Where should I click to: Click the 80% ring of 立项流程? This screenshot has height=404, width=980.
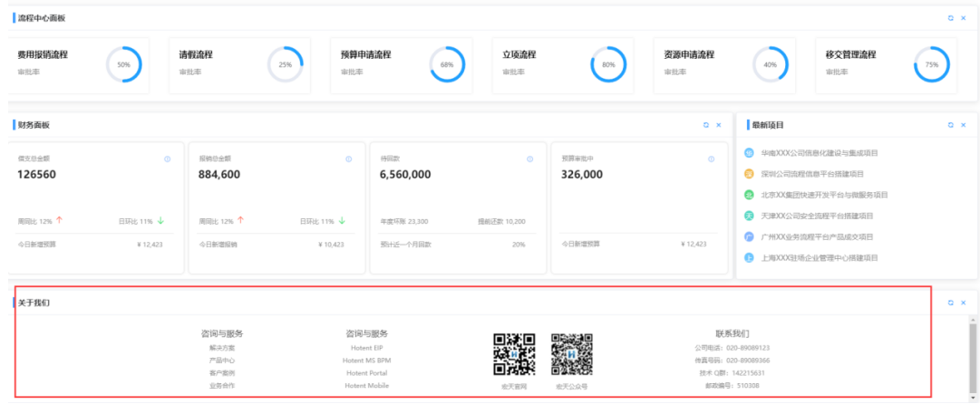coord(608,64)
